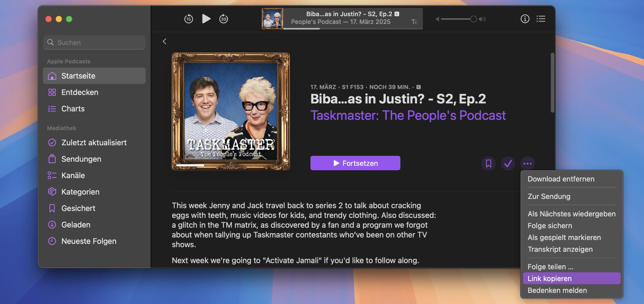Skip back 15 seconds
This screenshot has height=304, width=644.
coord(189,19)
